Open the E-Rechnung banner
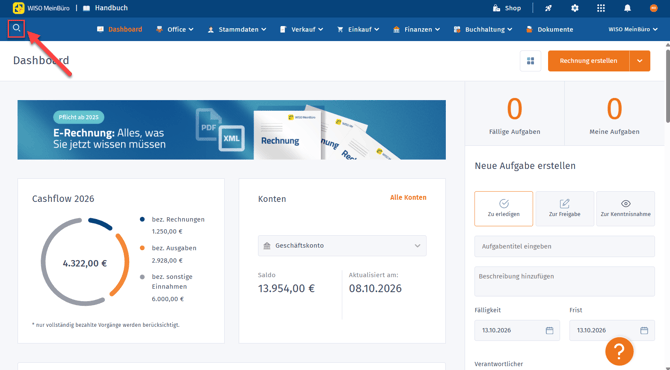The width and height of the screenshot is (670, 370). click(x=232, y=130)
